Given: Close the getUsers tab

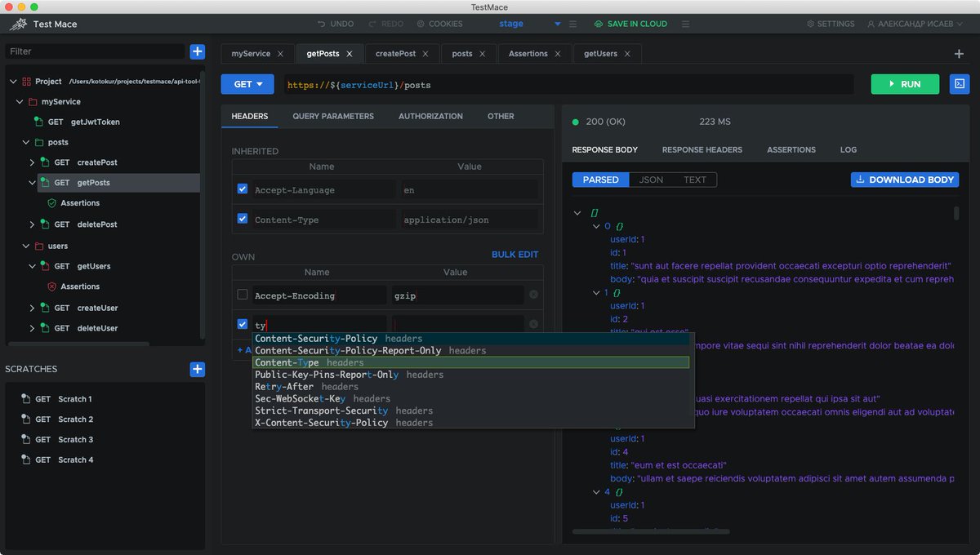Looking at the screenshot, I should click(627, 54).
